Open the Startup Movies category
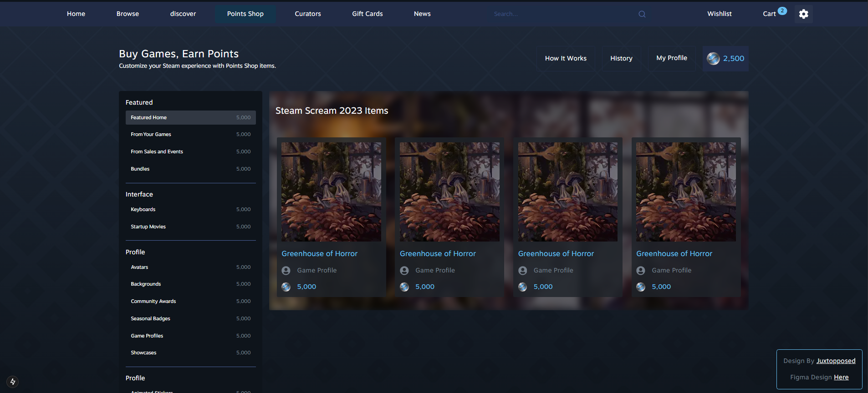 (190, 227)
